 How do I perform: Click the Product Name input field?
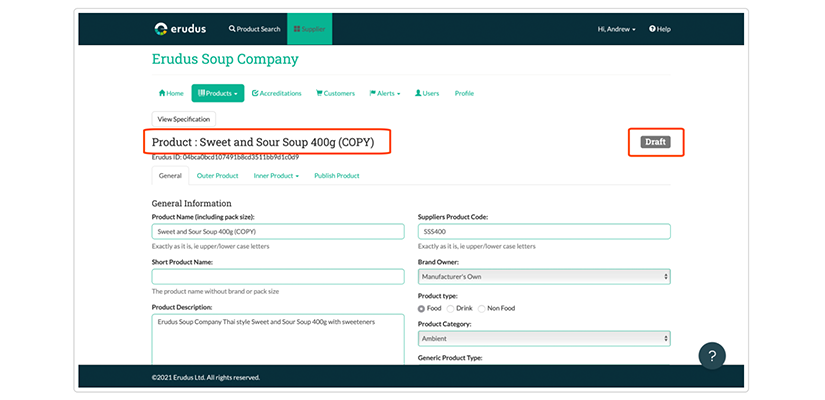[278, 232]
